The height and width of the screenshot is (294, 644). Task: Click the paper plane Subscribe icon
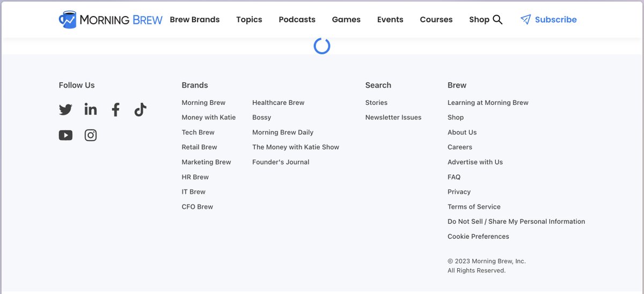coord(525,19)
